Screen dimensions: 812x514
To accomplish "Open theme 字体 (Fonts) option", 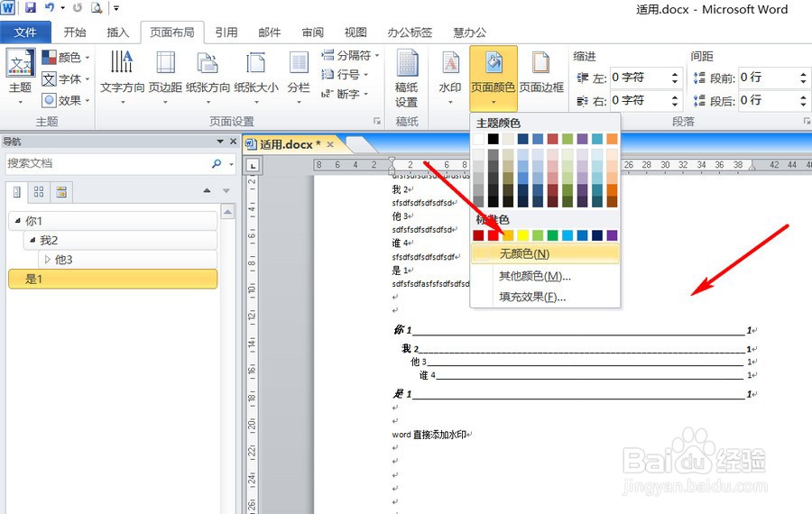I will tap(65, 78).
